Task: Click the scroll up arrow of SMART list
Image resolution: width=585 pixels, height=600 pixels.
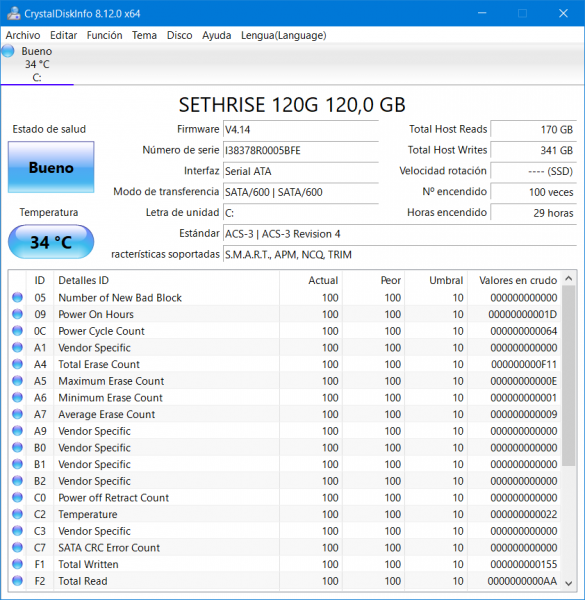Action: click(x=569, y=279)
